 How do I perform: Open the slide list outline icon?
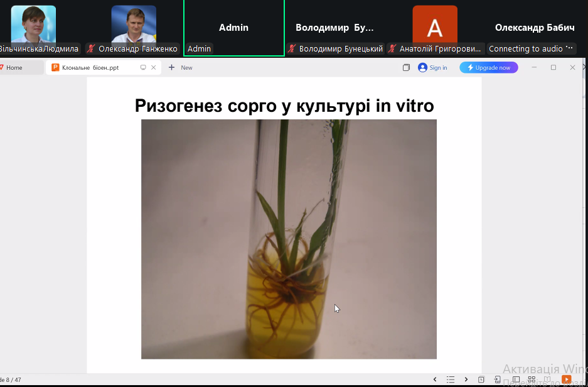point(450,379)
